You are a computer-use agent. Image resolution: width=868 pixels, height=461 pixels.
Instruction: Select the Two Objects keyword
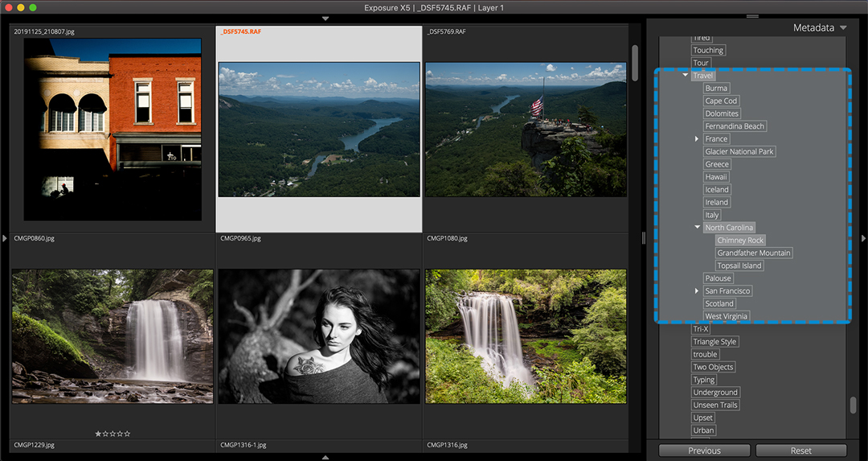(x=713, y=367)
